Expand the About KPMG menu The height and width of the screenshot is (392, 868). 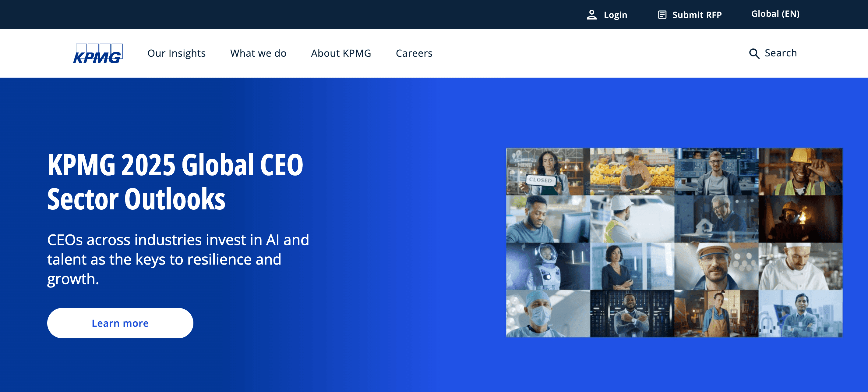pyautogui.click(x=341, y=53)
